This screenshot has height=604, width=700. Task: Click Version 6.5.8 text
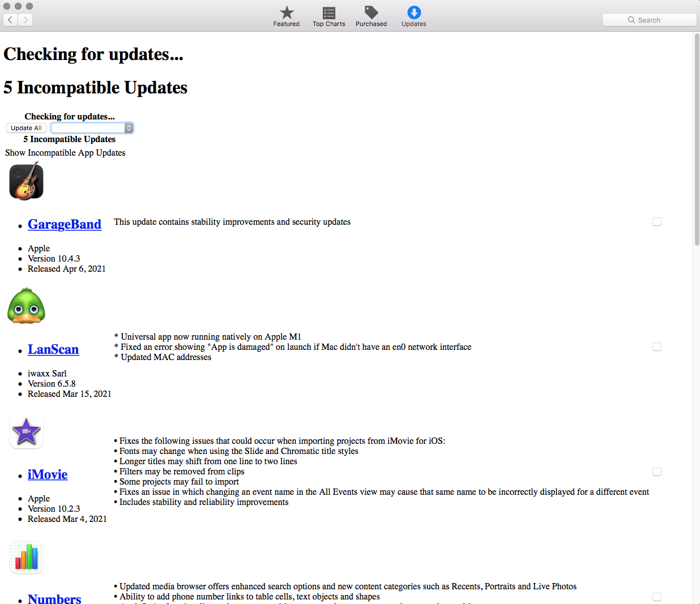[x=52, y=384]
